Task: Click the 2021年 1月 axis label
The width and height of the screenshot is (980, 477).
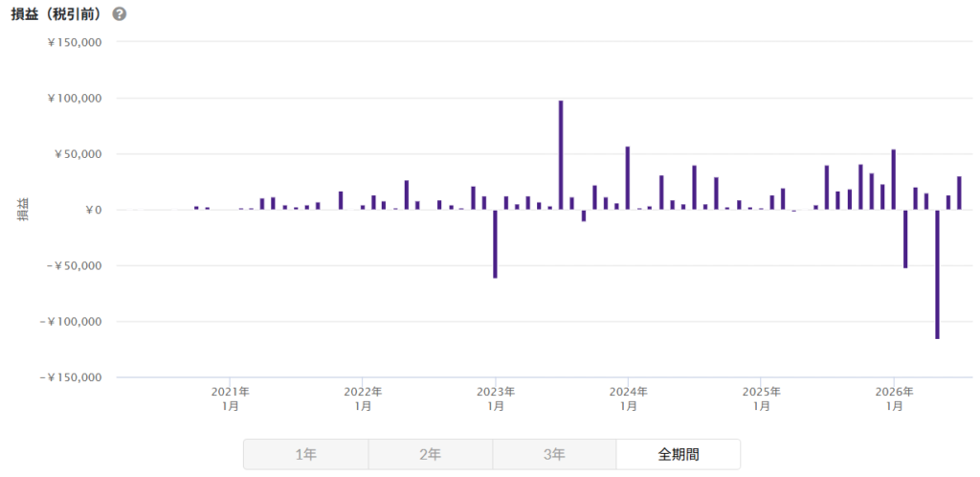Action: 230,398
